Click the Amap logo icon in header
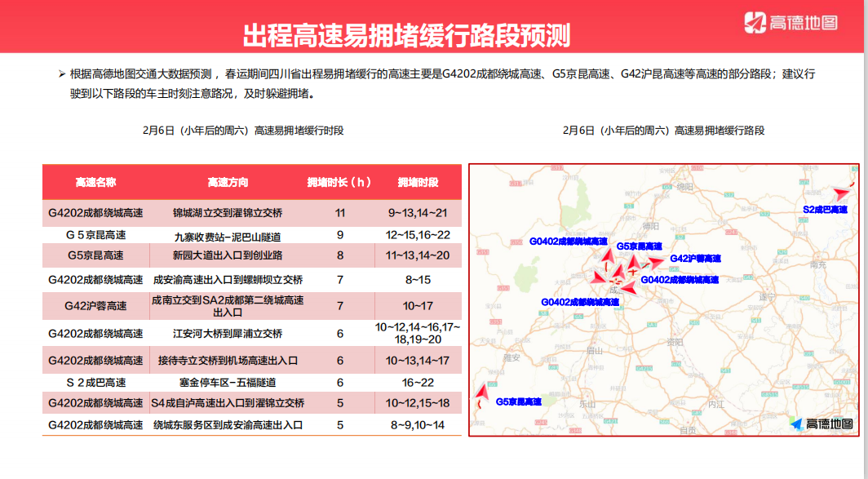The height and width of the screenshot is (479, 868). (x=755, y=22)
